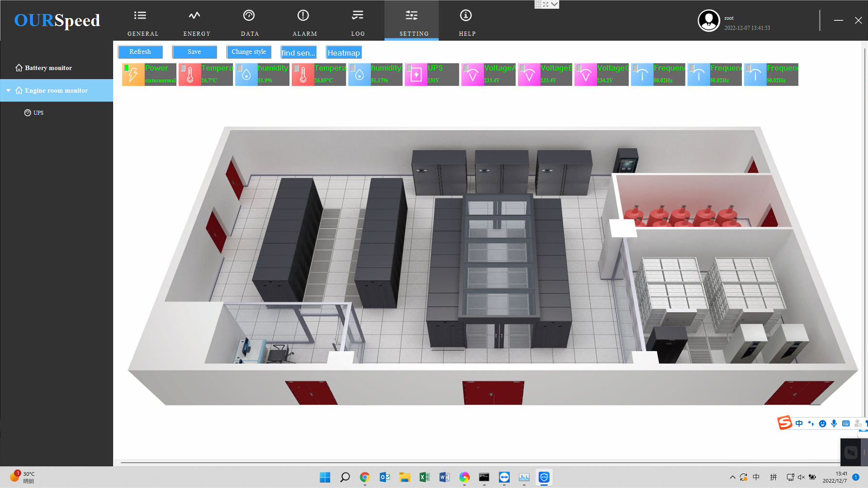Image resolution: width=868 pixels, height=488 pixels.
Task: Switch to the ALARM tab
Action: point(304,22)
